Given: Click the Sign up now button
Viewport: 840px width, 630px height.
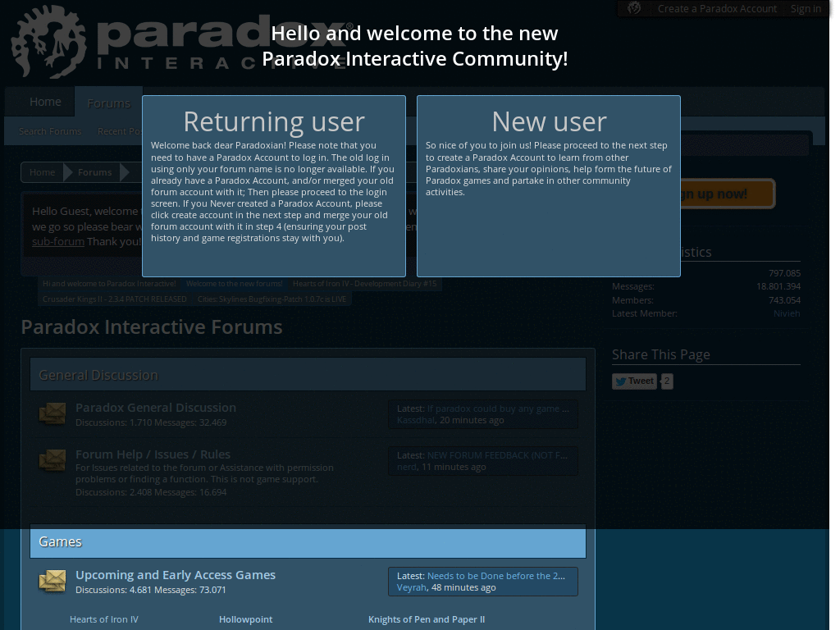Looking at the screenshot, I should [x=726, y=194].
